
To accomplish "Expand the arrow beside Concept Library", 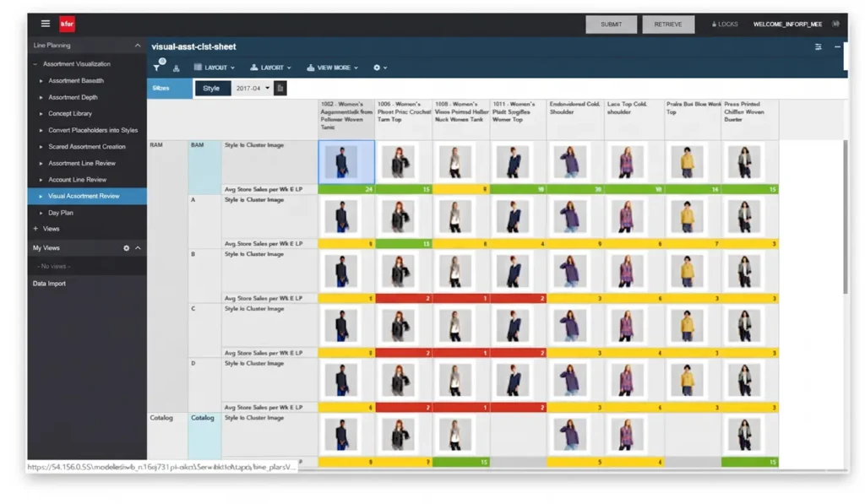I will click(x=41, y=114).
